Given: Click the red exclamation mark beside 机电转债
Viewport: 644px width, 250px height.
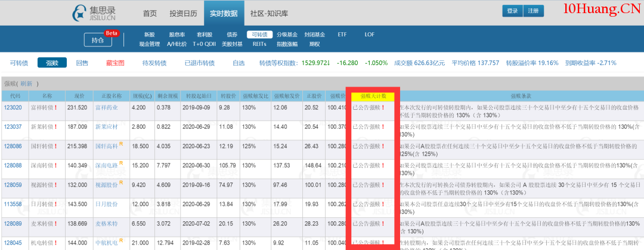Looking at the screenshot, I should pos(55,243).
